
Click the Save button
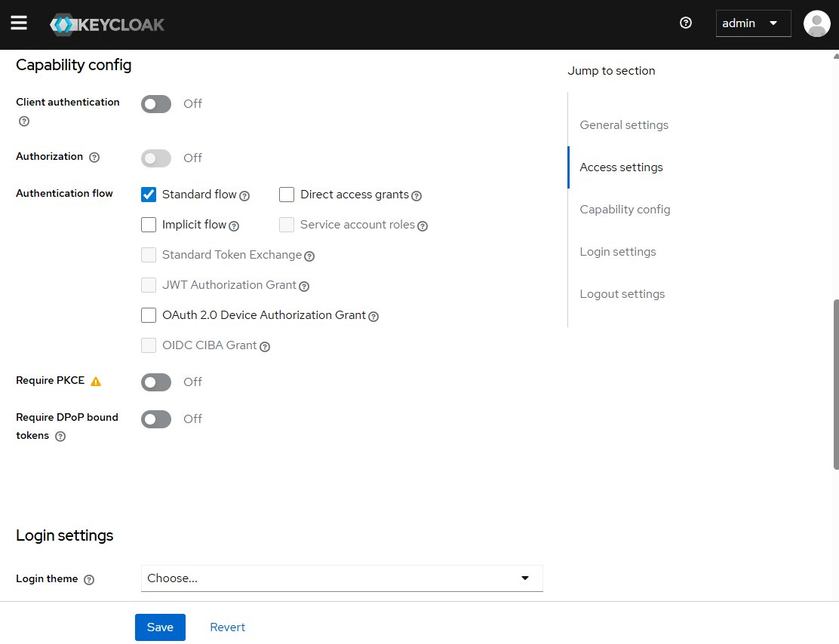click(x=160, y=627)
